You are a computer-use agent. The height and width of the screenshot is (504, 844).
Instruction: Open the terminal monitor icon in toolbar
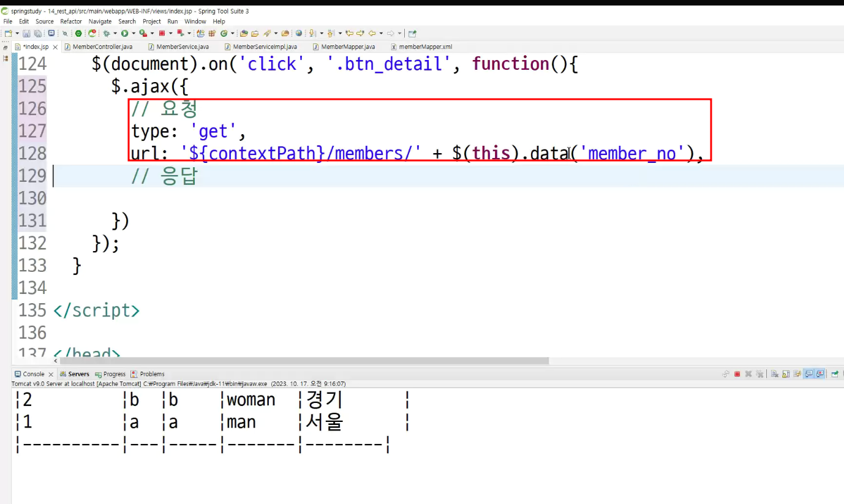[x=51, y=33]
